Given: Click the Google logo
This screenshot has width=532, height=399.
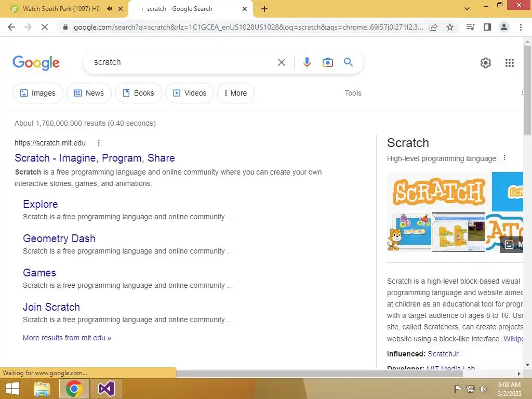Looking at the screenshot, I should tap(36, 63).
